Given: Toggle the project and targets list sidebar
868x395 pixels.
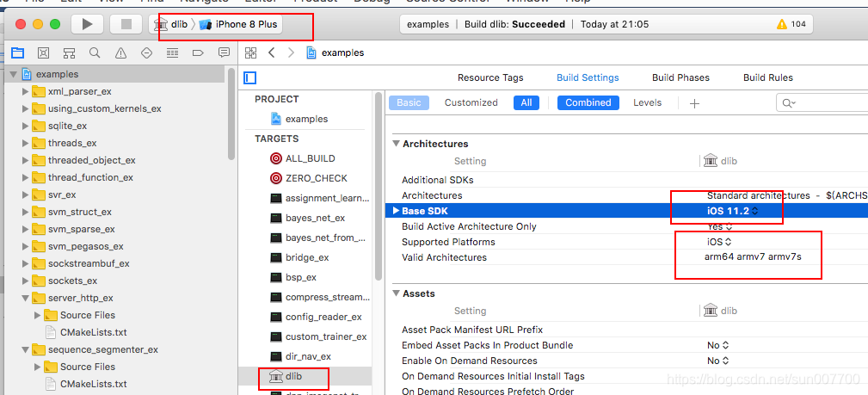Looking at the screenshot, I should click(250, 78).
